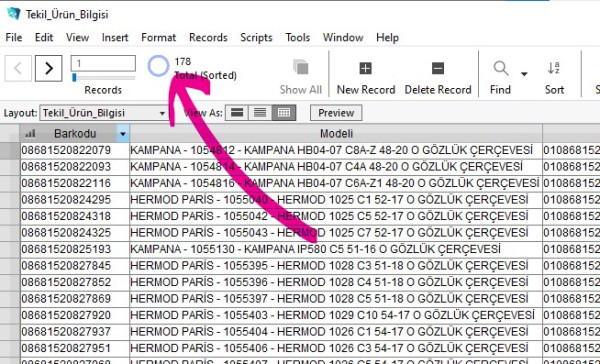
Task: Open the Find magnifier tool
Action: pos(501,69)
